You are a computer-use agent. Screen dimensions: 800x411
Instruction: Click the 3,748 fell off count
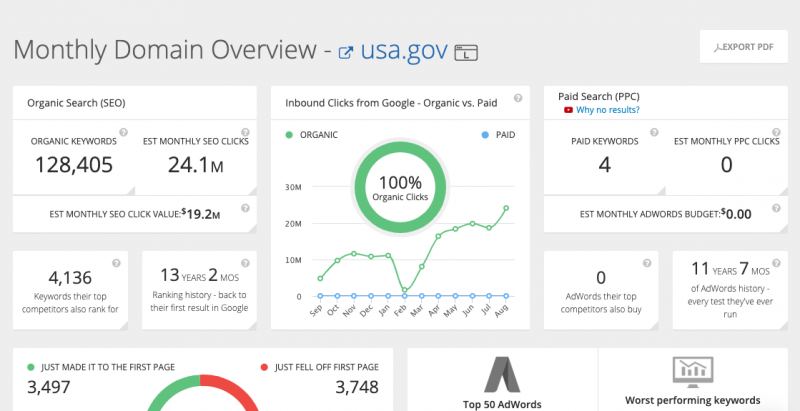(357, 388)
